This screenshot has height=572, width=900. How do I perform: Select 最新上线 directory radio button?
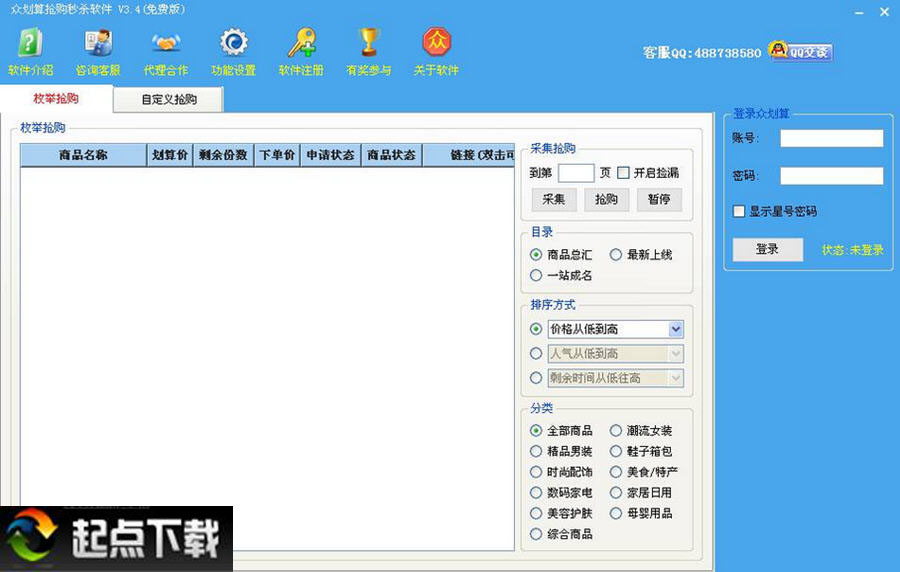click(x=615, y=254)
